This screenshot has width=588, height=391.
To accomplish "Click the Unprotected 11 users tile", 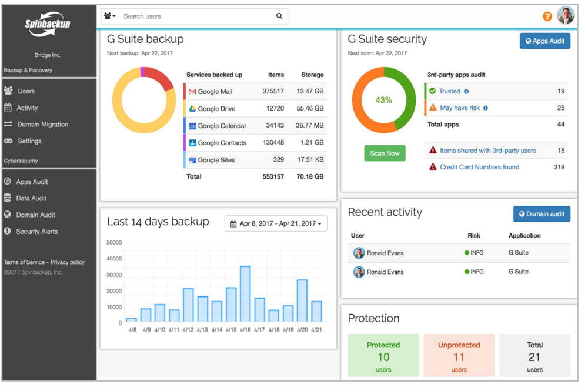I will [x=459, y=355].
